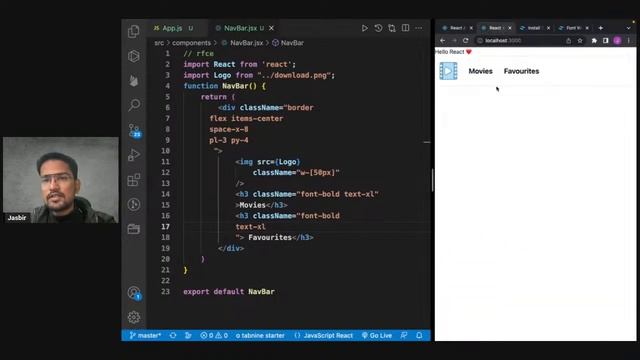This screenshot has width=640, height=360.
Task: Start server with Go Live button
Action: pyautogui.click(x=377, y=336)
